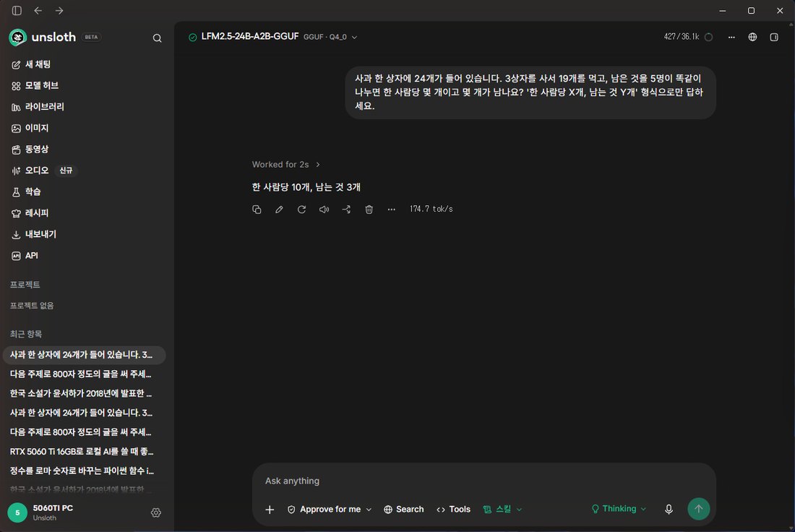The image size is (795, 532).
Task: Edit the response with pencil icon
Action: pos(279,210)
